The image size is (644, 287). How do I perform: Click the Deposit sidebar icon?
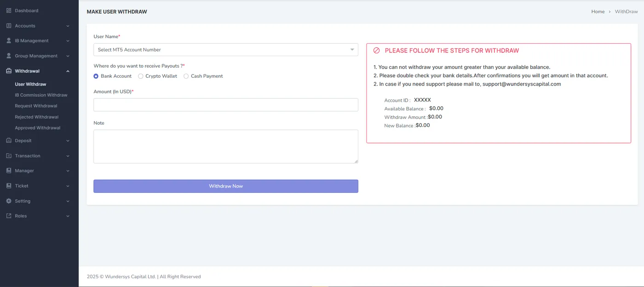pos(9,140)
